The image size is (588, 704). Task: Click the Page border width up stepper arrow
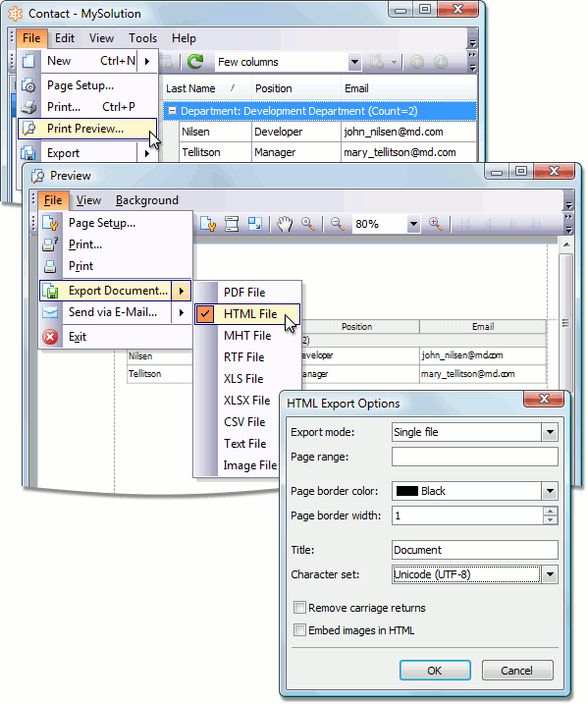tap(551, 511)
